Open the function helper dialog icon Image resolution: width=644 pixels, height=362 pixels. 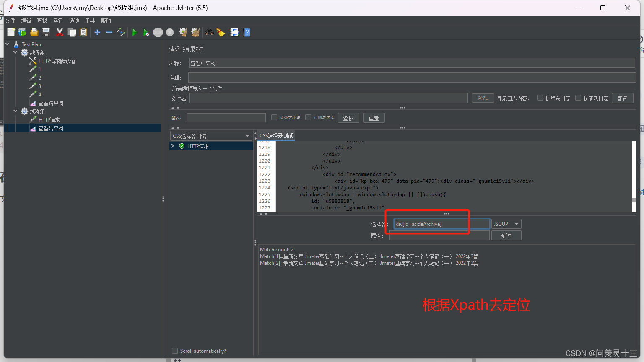(234, 32)
